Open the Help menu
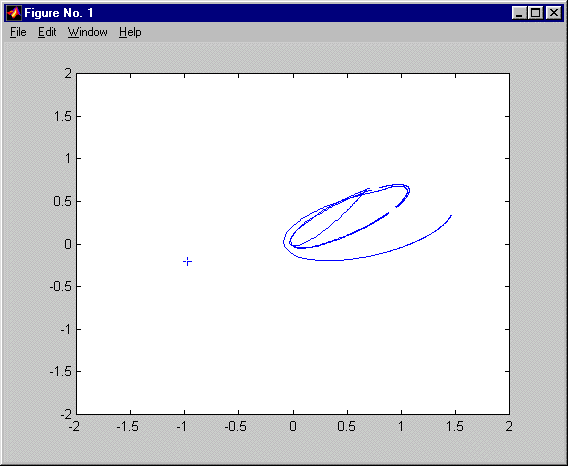Viewport: 568px width, 466px height. 130,32
